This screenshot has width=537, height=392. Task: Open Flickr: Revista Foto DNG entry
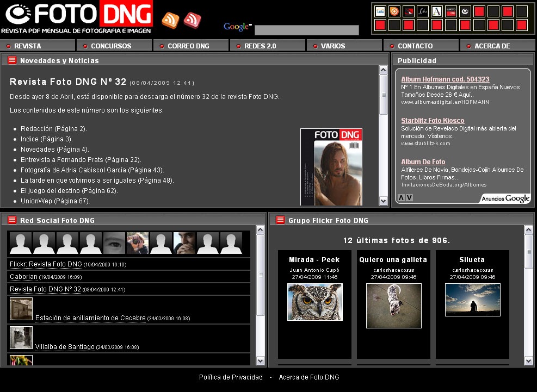(46, 264)
